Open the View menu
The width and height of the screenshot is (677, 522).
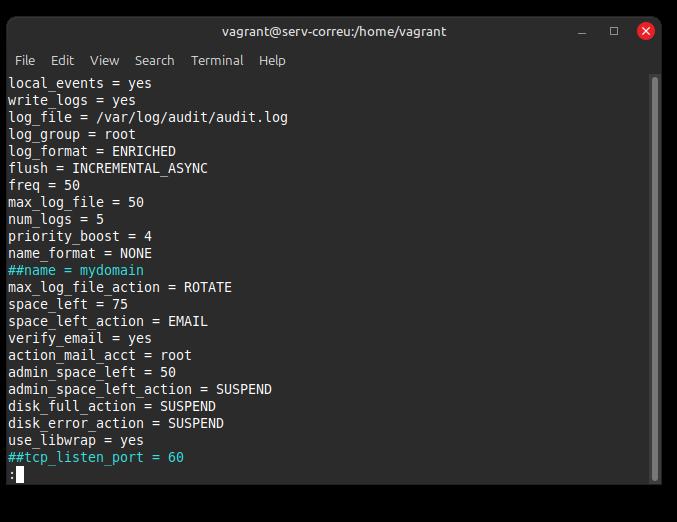(x=104, y=60)
